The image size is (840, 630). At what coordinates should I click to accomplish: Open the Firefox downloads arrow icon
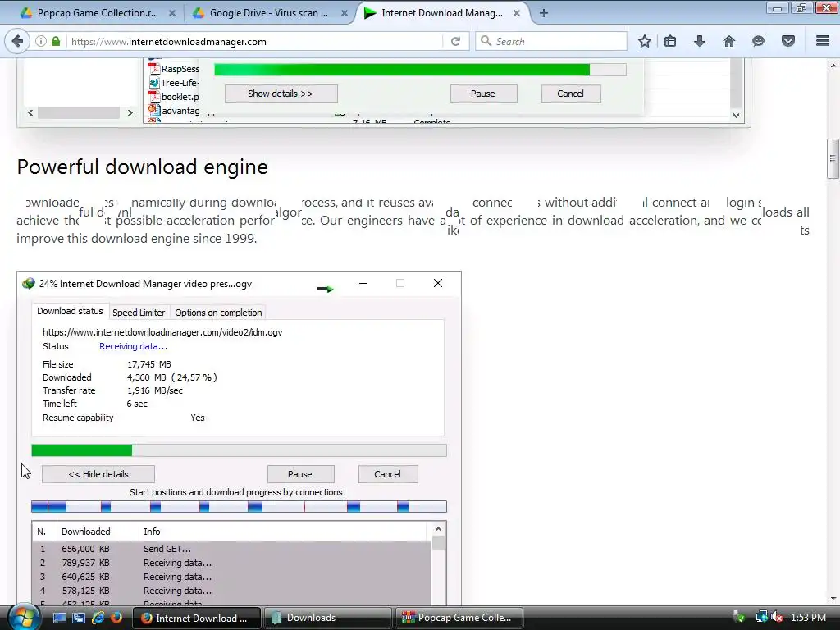coord(700,41)
